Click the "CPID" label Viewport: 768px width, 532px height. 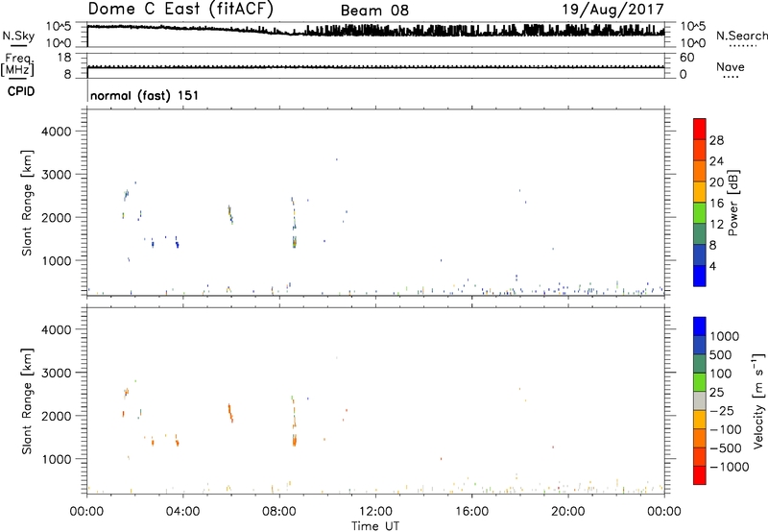pyautogui.click(x=21, y=91)
